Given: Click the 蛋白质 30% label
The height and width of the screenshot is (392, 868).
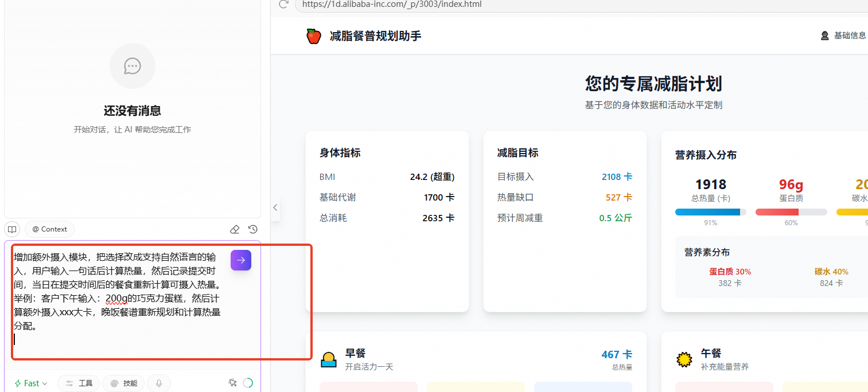Looking at the screenshot, I should tap(730, 272).
